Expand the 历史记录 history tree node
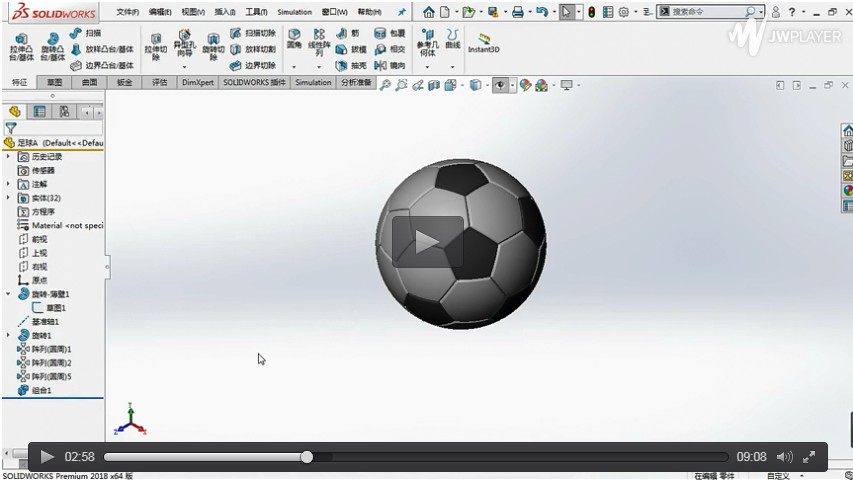The height and width of the screenshot is (480, 853). click(x=9, y=157)
